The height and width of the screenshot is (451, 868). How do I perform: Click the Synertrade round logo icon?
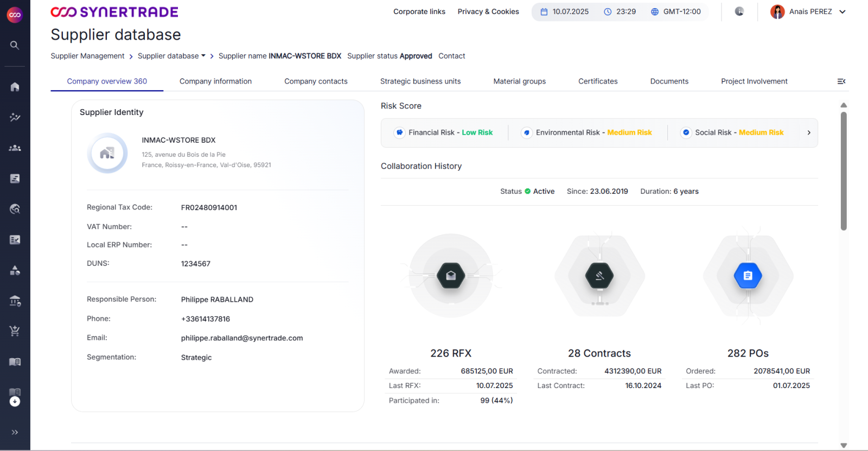(15, 15)
